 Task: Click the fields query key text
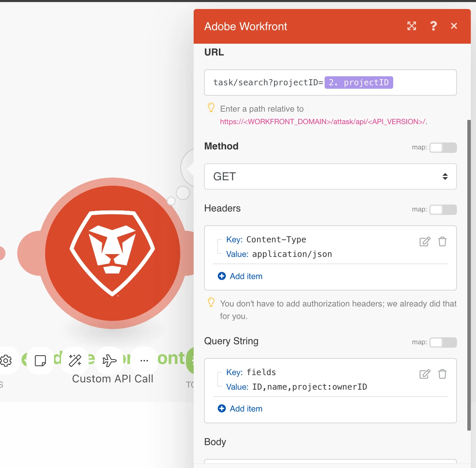pos(261,372)
